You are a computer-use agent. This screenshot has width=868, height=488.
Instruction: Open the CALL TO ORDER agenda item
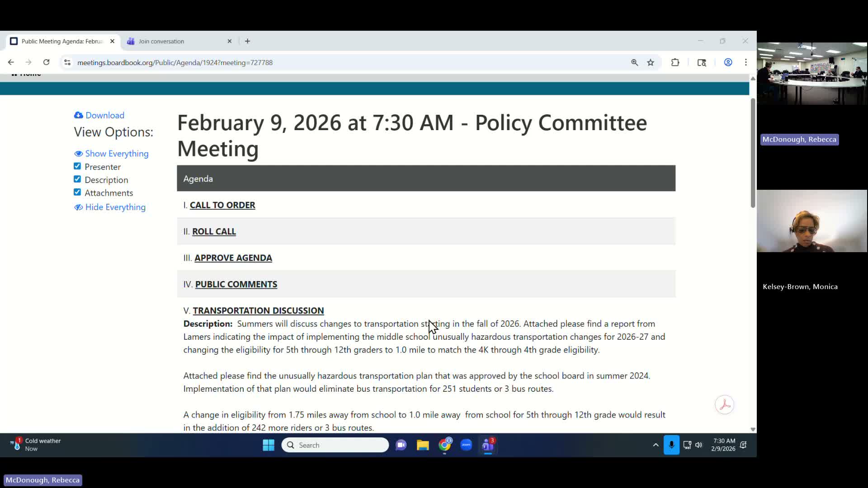[x=222, y=205]
